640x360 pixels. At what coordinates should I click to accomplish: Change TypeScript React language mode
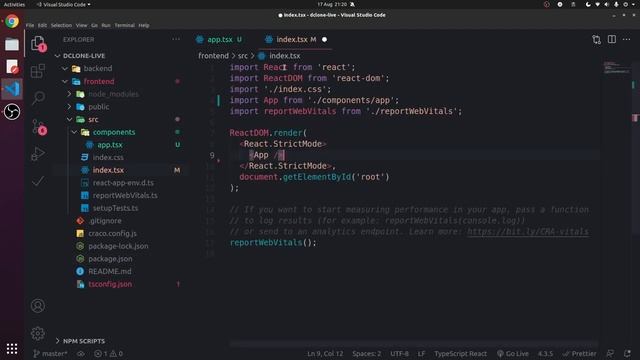click(x=460, y=353)
